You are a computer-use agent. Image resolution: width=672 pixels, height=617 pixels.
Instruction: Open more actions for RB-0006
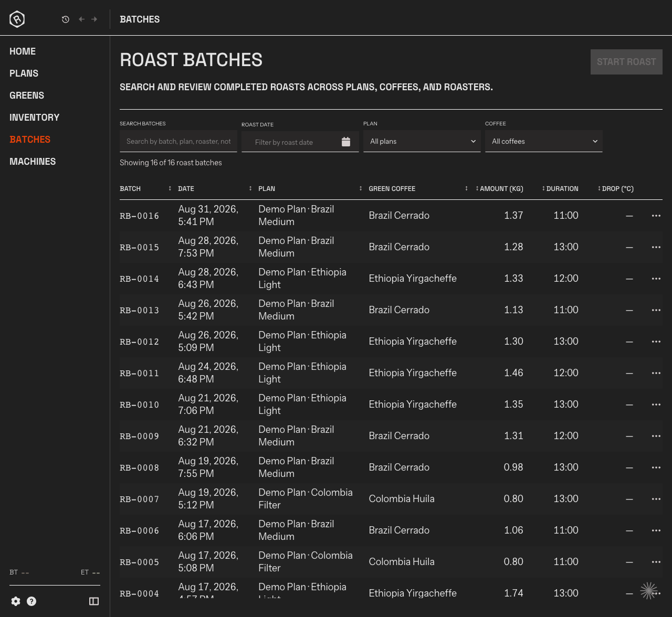coord(656,530)
